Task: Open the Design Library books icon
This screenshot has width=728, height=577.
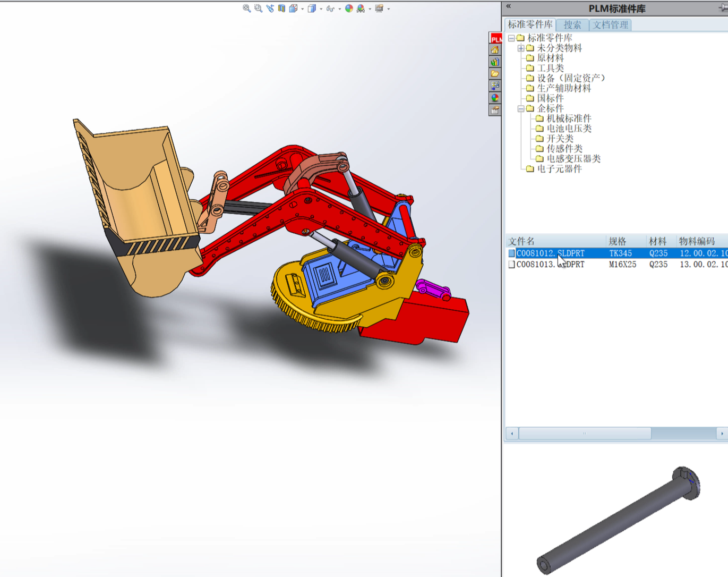Action: [495, 62]
